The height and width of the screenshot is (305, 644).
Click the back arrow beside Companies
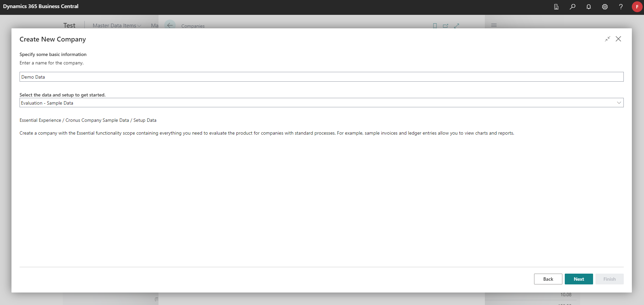tap(170, 25)
